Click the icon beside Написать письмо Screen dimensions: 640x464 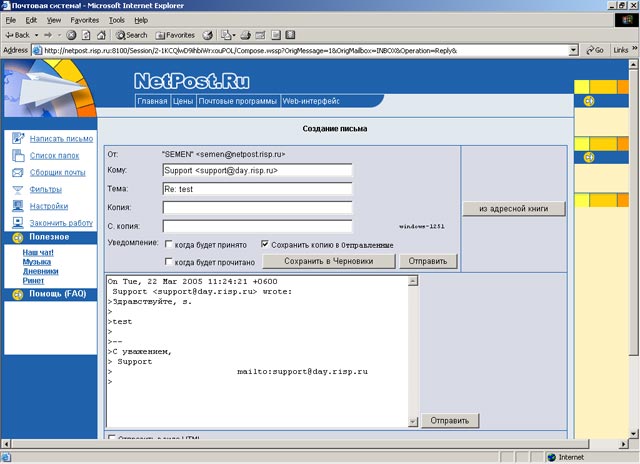pyautogui.click(x=18, y=138)
